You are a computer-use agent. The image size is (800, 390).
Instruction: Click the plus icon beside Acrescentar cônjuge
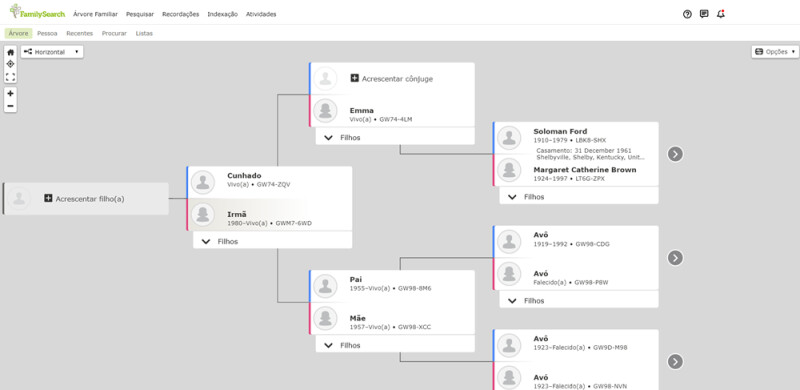point(355,79)
